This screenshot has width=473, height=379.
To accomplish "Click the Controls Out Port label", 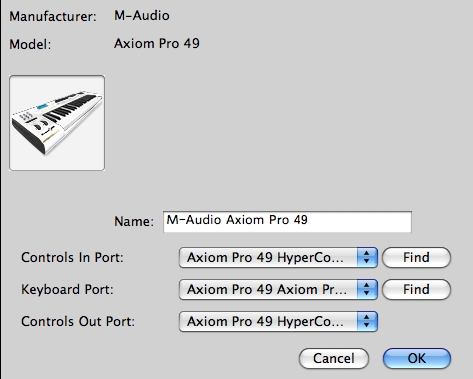I will [x=78, y=321].
